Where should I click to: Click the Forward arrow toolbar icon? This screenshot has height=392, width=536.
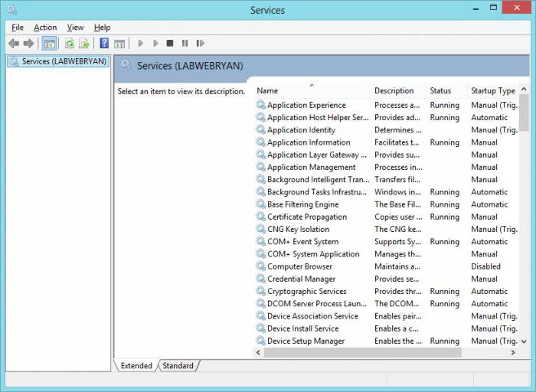29,44
